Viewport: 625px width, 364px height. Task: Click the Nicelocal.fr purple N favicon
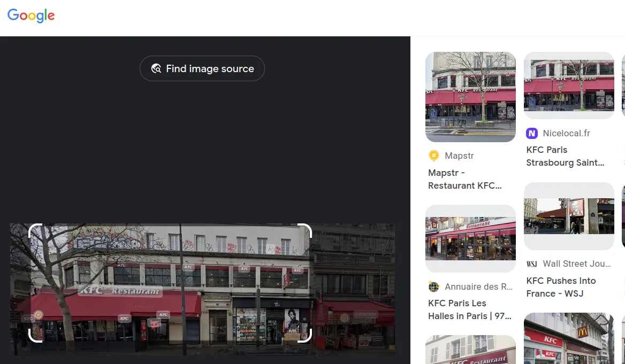click(x=531, y=133)
